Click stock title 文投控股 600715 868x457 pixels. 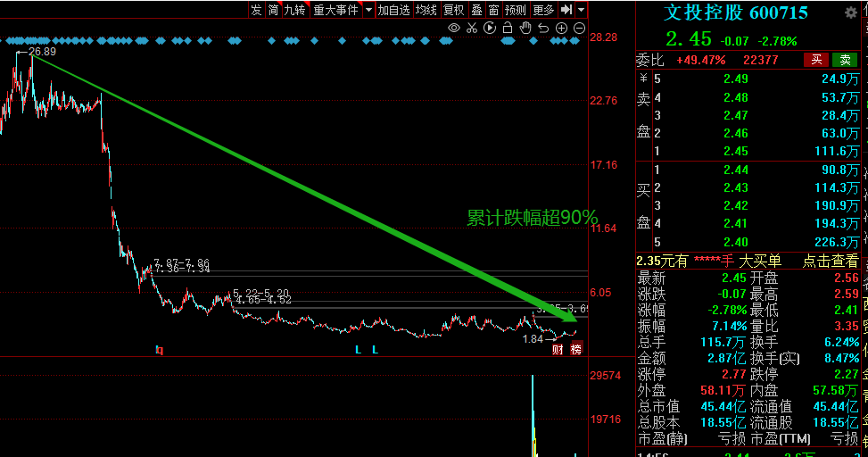click(x=736, y=12)
